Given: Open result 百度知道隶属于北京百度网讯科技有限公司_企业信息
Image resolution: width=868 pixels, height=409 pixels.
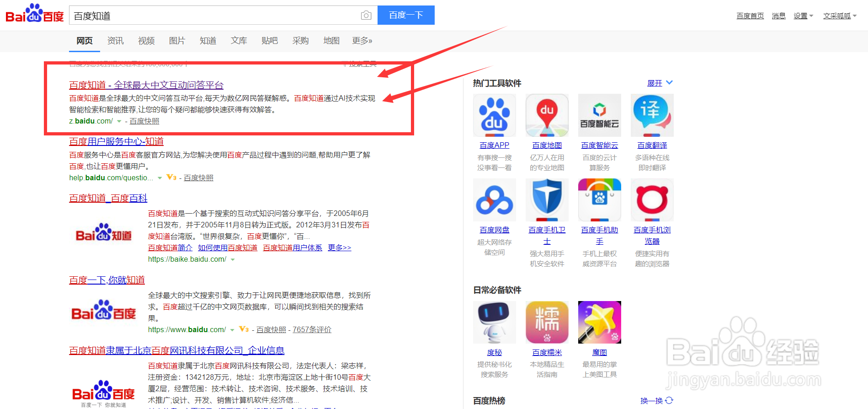Looking at the screenshot, I should [x=176, y=350].
